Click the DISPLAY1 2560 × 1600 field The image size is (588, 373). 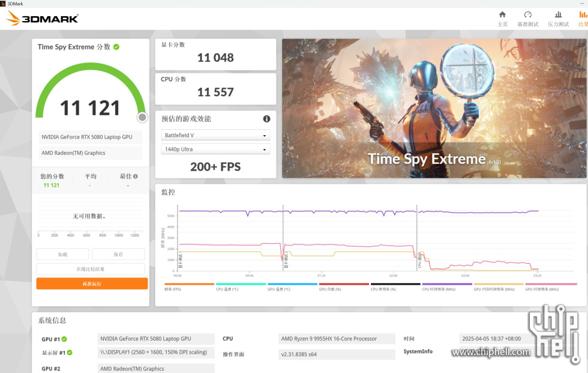[x=156, y=353]
